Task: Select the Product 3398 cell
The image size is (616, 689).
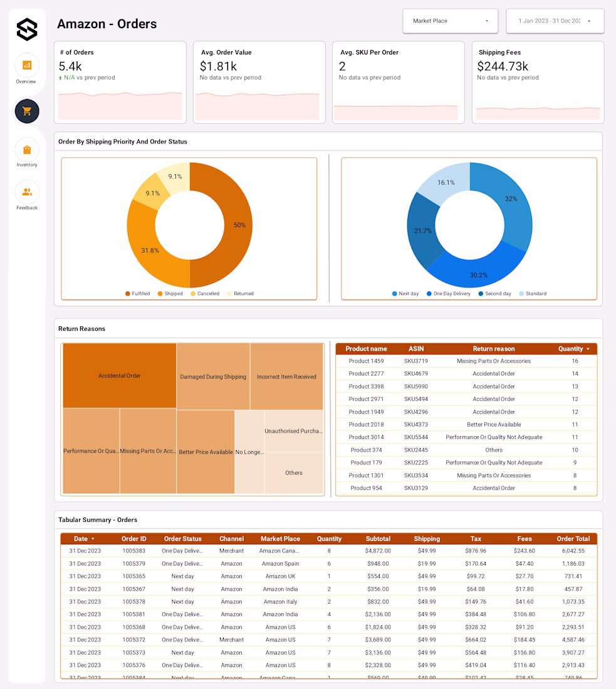Action: (x=366, y=386)
